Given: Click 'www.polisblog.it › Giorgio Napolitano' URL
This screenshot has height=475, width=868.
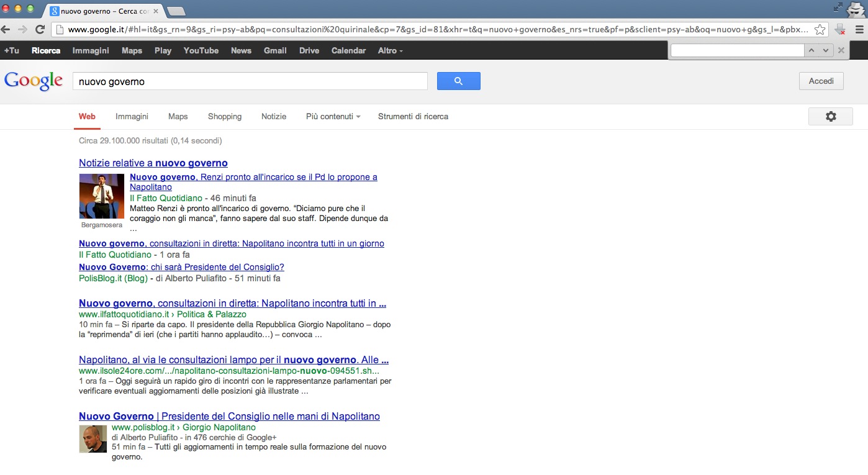Looking at the screenshot, I should click(184, 428).
